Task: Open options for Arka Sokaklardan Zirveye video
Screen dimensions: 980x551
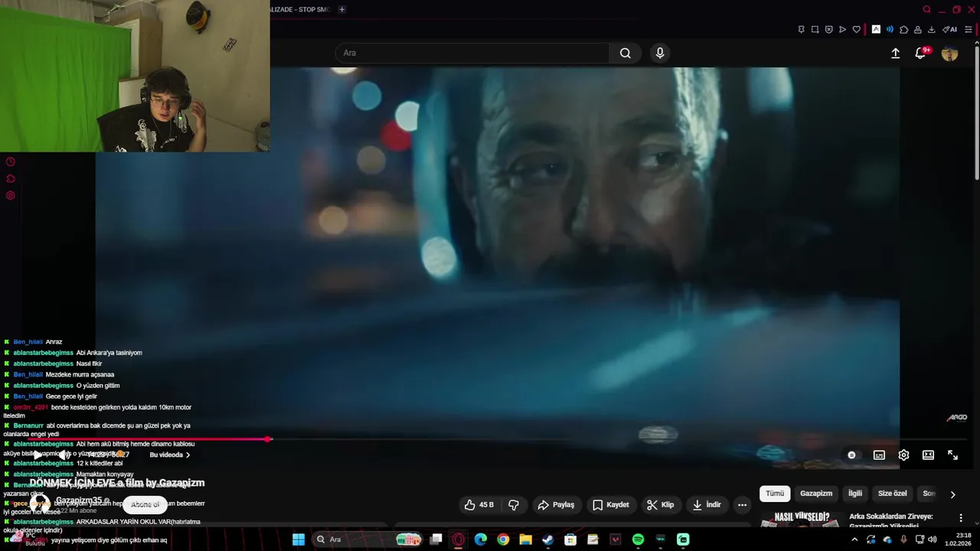Action: pyautogui.click(x=961, y=518)
